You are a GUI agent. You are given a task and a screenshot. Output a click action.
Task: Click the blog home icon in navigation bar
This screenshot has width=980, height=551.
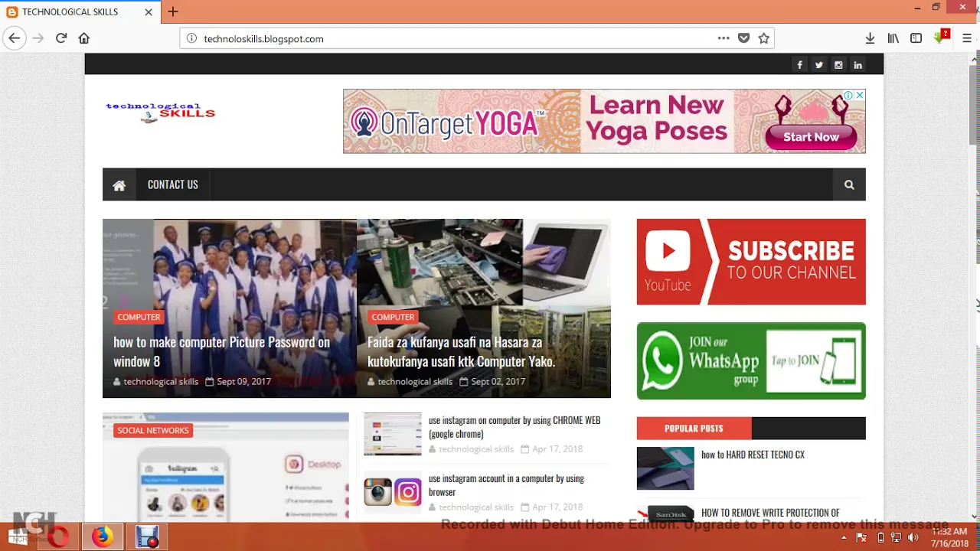119,184
